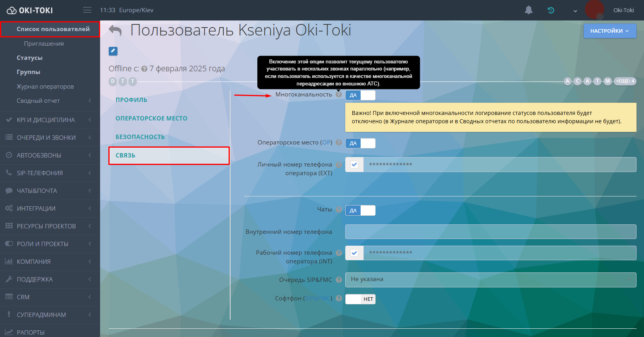
Task: Open the Приглашения menu item
Action: point(44,44)
